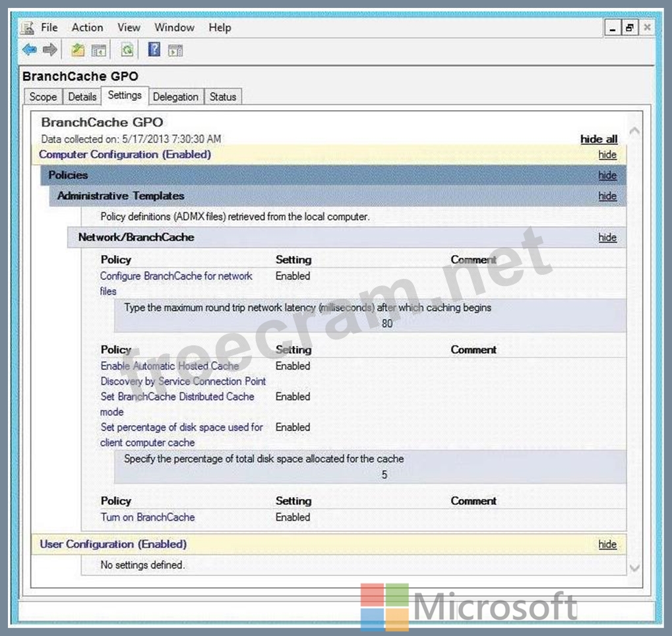Open Help via the question mark icon
Screen dimensions: 672x636
tap(154, 49)
